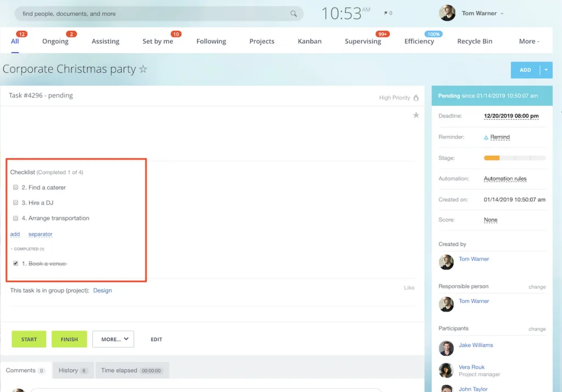Open the More menu in top navigation
Screen dimensions: 562x392
coord(529,41)
